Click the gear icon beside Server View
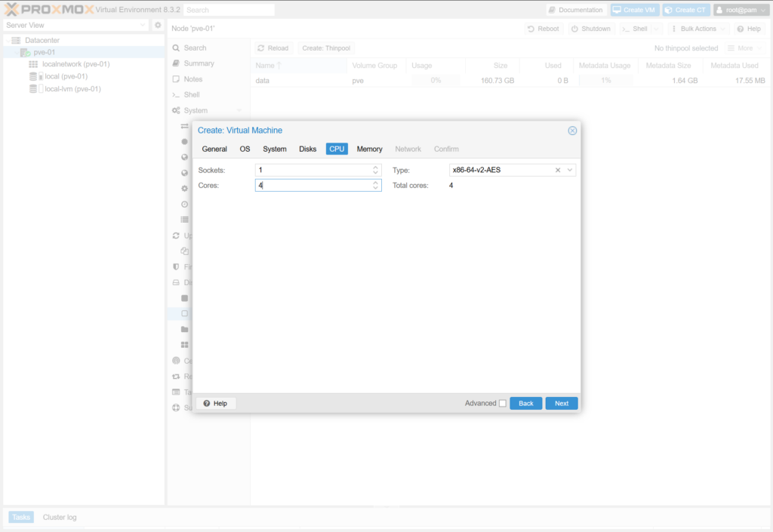 [158, 25]
